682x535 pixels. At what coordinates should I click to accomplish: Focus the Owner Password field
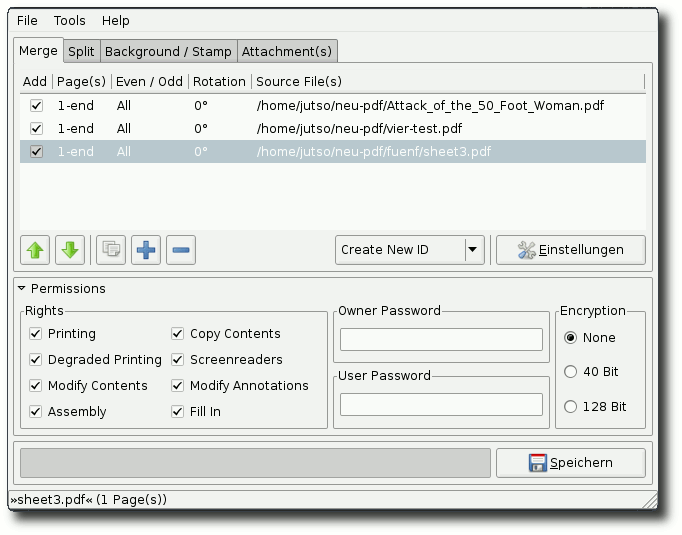pos(441,339)
